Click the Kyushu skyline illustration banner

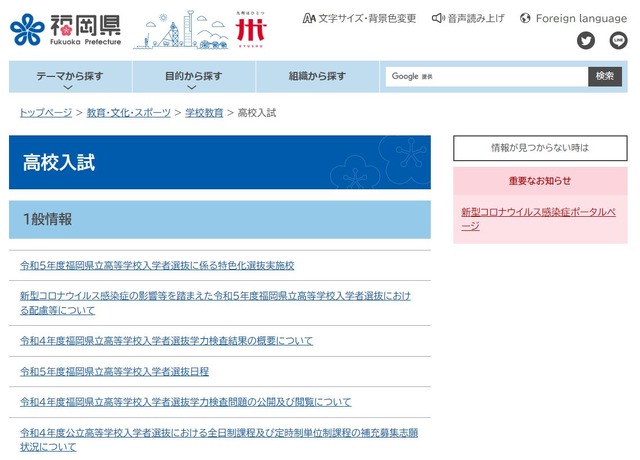(180, 30)
